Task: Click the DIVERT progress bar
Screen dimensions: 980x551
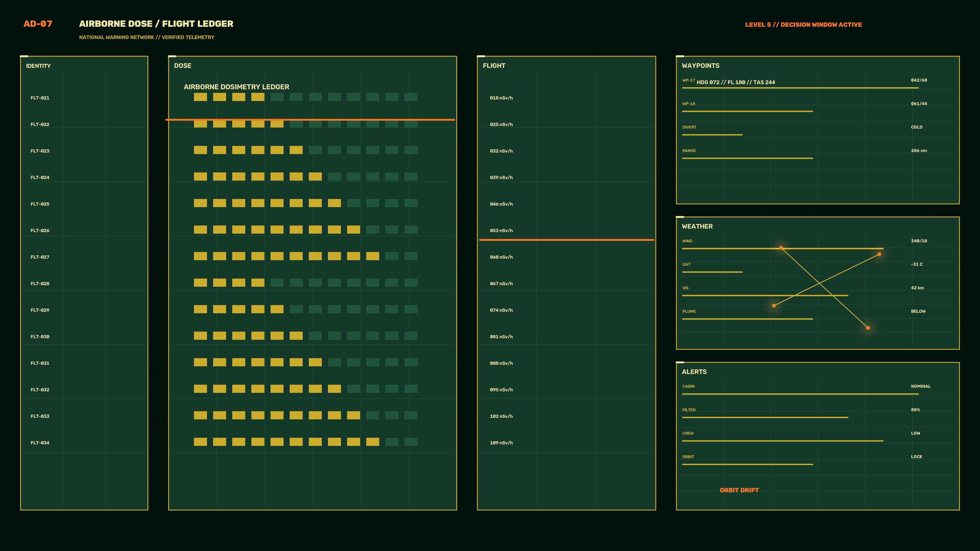Action: point(712,135)
